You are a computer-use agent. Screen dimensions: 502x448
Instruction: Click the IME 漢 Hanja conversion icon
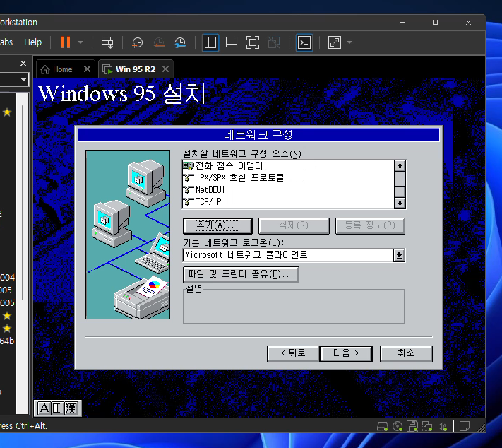[x=71, y=408]
